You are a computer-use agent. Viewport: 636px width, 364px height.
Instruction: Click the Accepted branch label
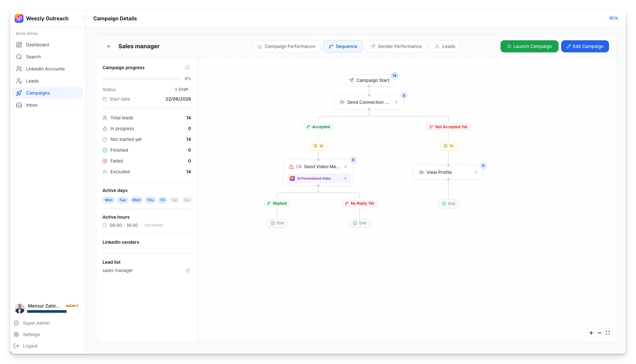click(x=318, y=127)
